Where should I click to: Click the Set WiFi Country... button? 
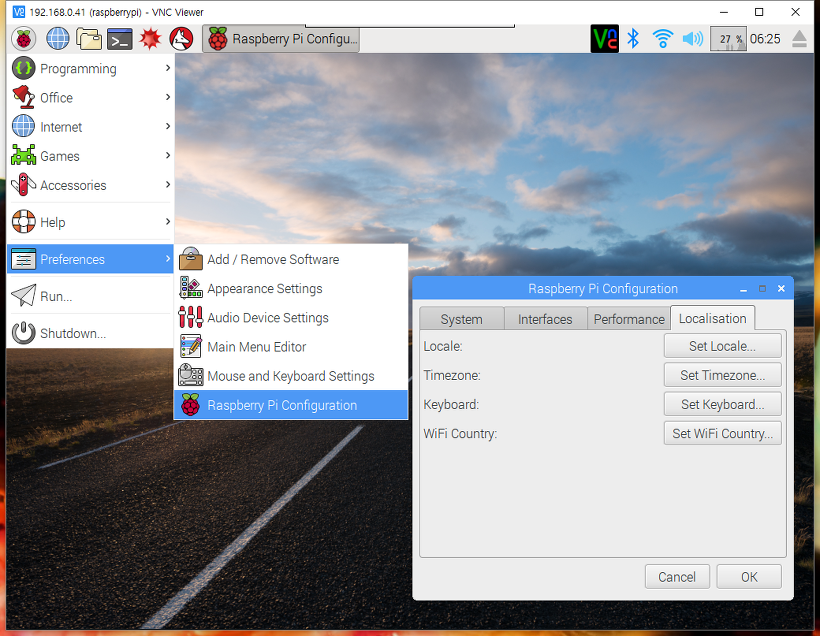(723, 433)
